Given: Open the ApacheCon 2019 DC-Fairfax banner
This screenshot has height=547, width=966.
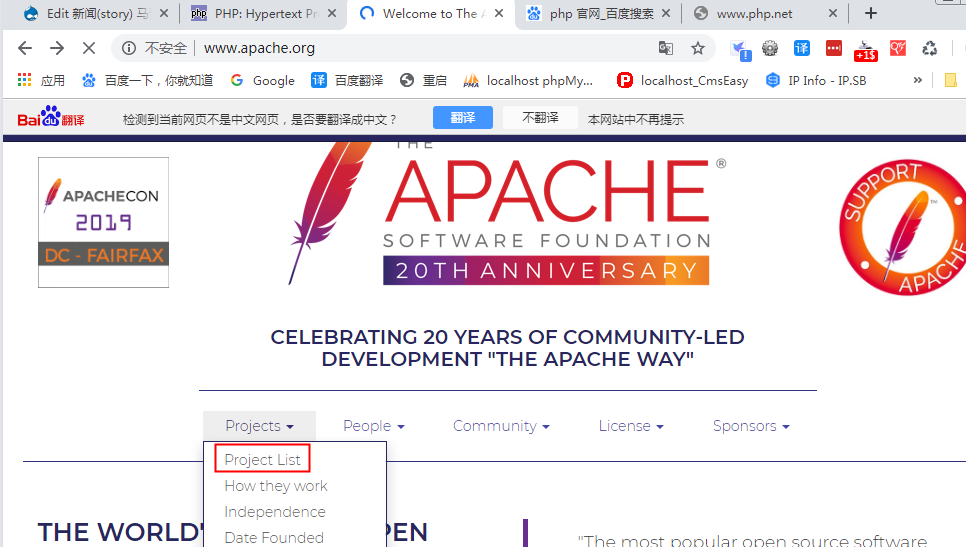Looking at the screenshot, I should click(x=104, y=222).
